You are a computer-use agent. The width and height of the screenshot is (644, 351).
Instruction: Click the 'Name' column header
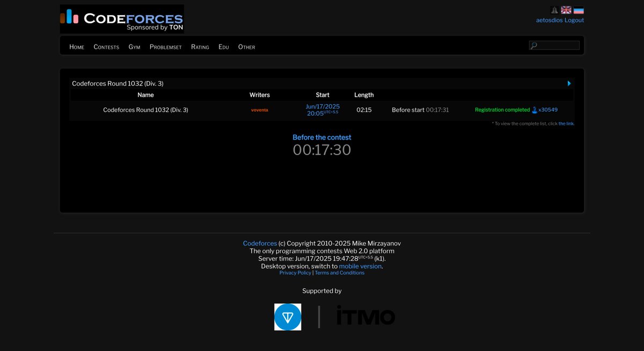(145, 95)
